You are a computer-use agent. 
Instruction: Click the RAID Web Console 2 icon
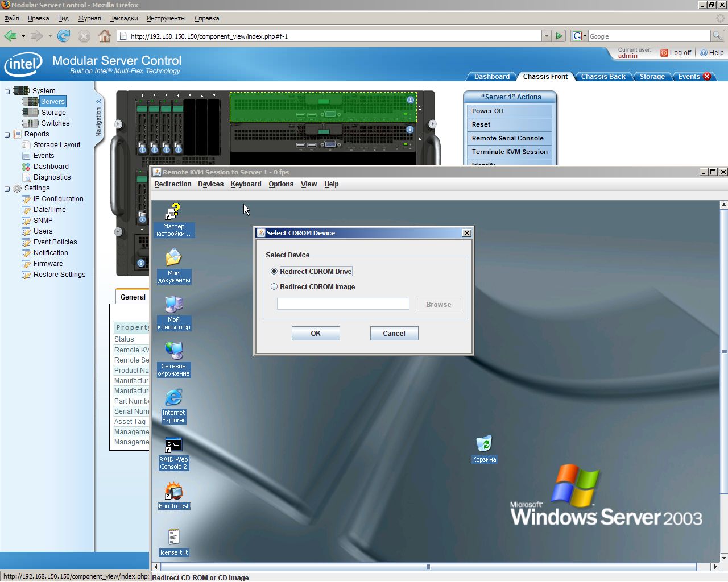173,446
